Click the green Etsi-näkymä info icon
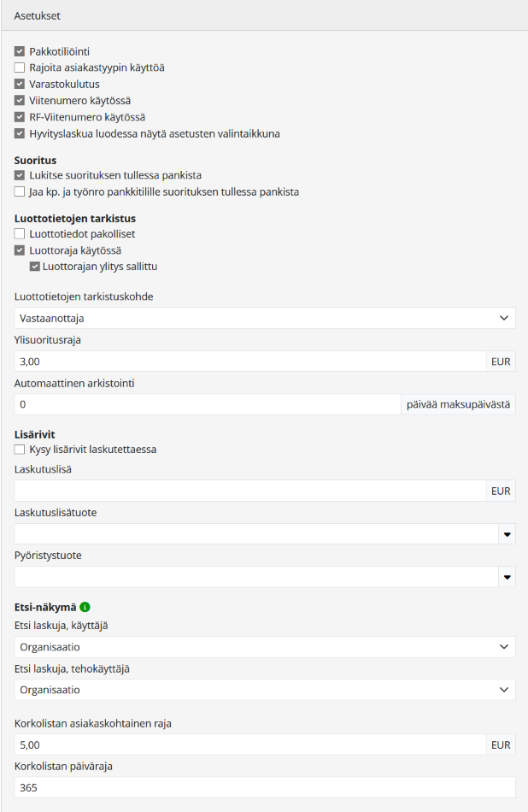Viewport: 528px width, 812px height. 85,608
